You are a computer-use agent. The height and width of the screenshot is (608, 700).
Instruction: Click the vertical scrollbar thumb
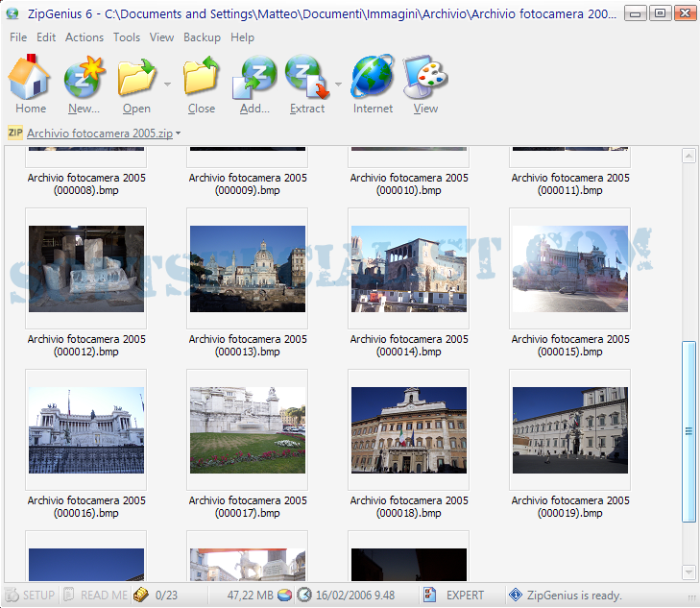(x=688, y=430)
